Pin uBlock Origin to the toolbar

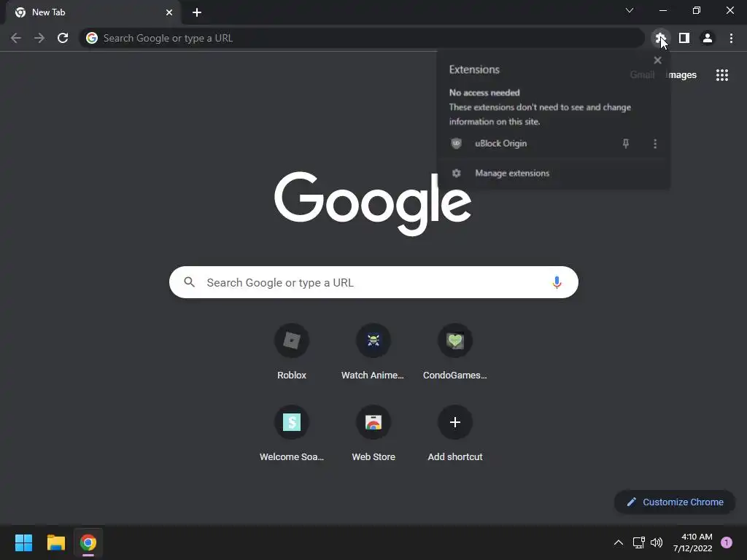tap(626, 144)
